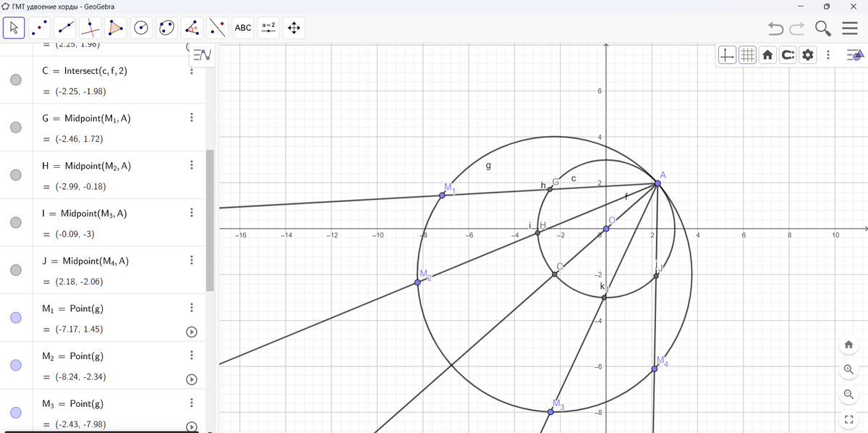Viewport: 868px width, 433px height.
Task: Toggle the style bar views icon
Action: 855,54
